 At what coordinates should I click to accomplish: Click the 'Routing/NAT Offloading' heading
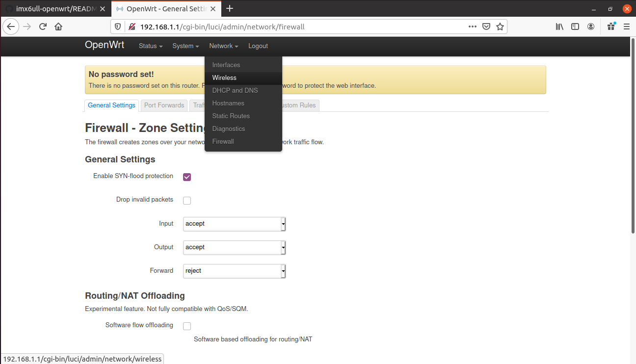(135, 296)
